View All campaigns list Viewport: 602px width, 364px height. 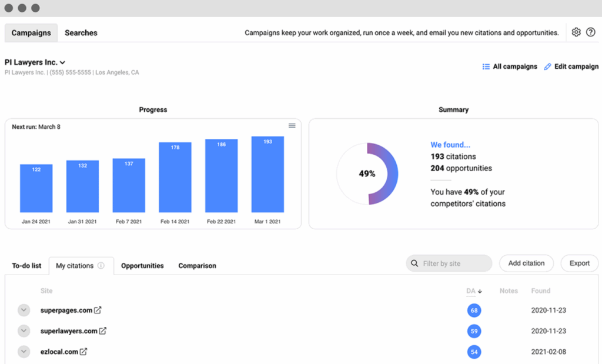click(x=510, y=66)
